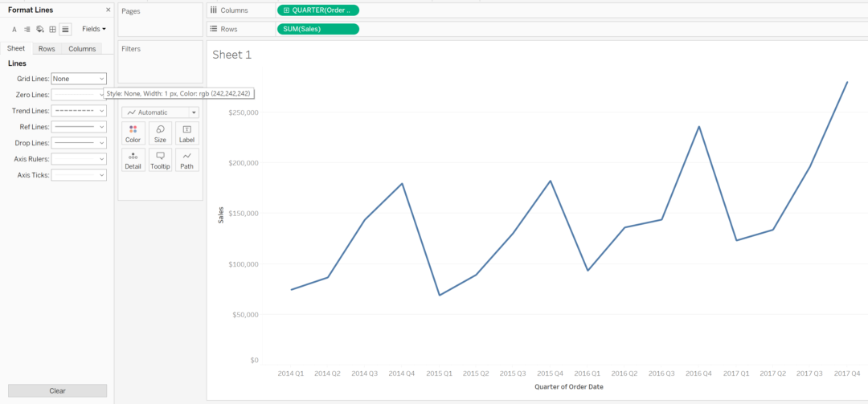The height and width of the screenshot is (404, 868).
Task: Click the Quarter of Order Date axis title
Action: point(568,387)
